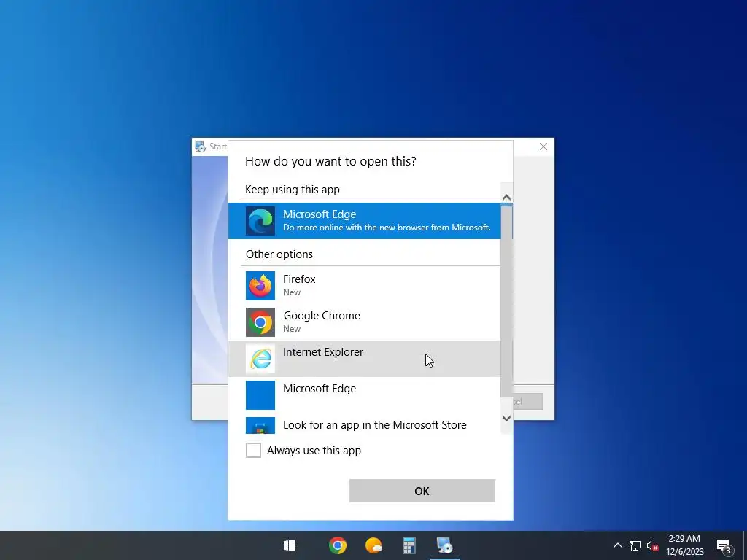This screenshot has width=747, height=560.
Task: Click the background window's title icon
Action: [200, 147]
